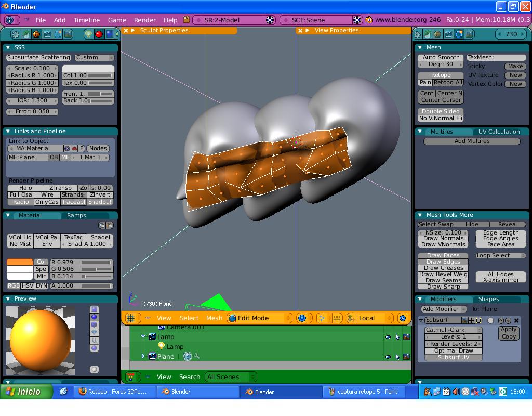Viewport: 532px width, 416px height.
Task: Open Logic context in left buttons panel
Action: 15,34
